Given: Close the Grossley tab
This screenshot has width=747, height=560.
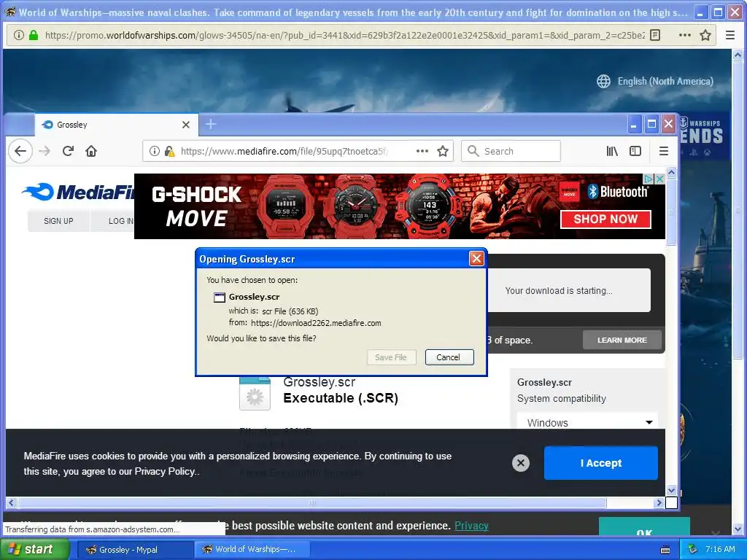Looking at the screenshot, I should [186, 125].
